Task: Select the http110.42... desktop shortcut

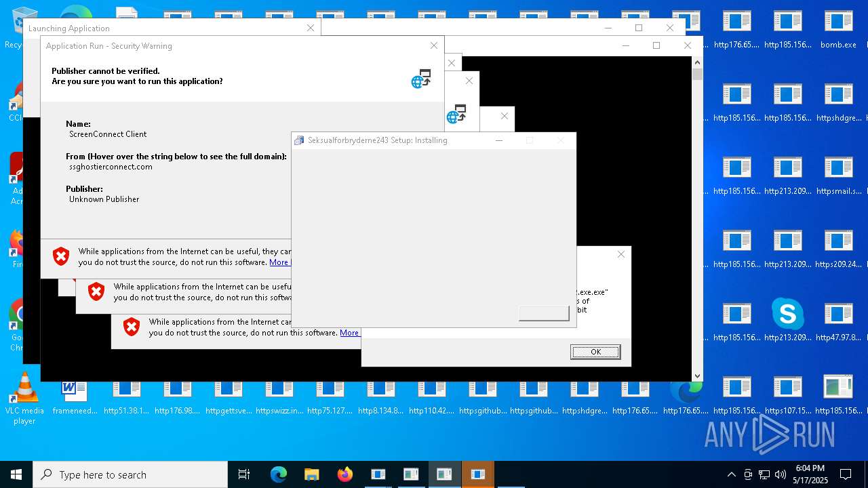Action: (x=432, y=396)
